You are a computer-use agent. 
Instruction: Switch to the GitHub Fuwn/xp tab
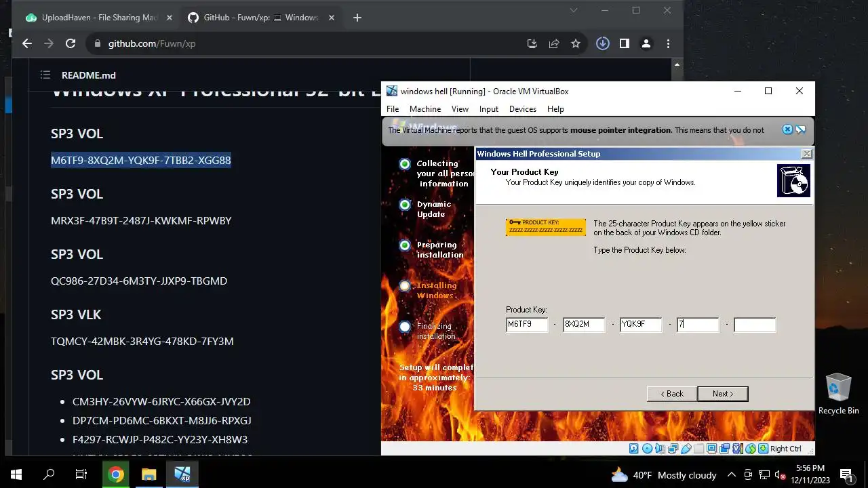point(261,18)
